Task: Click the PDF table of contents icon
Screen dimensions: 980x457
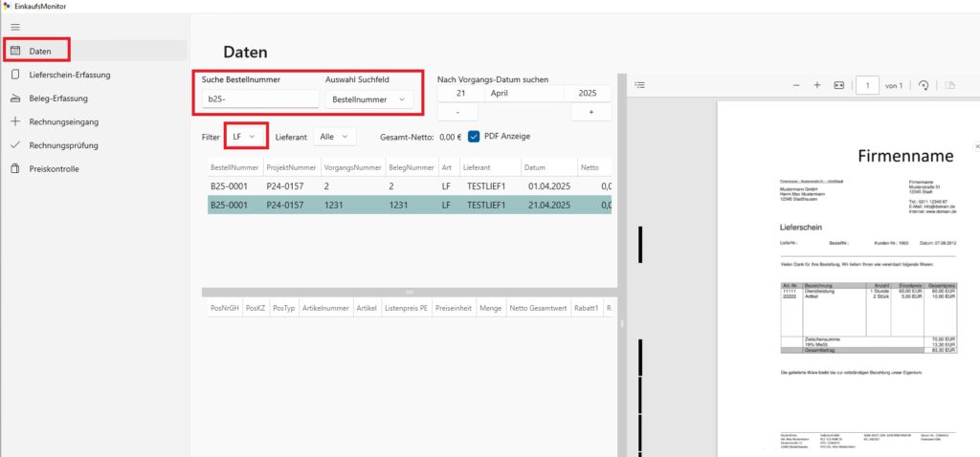Action: pos(640,85)
